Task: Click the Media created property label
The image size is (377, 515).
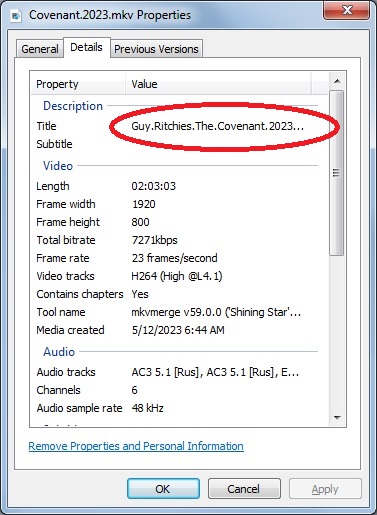Action: tap(70, 330)
